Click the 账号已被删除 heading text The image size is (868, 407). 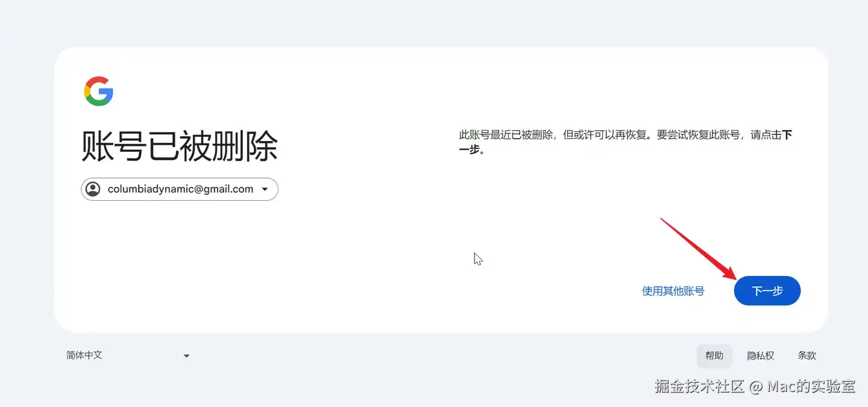(x=180, y=146)
